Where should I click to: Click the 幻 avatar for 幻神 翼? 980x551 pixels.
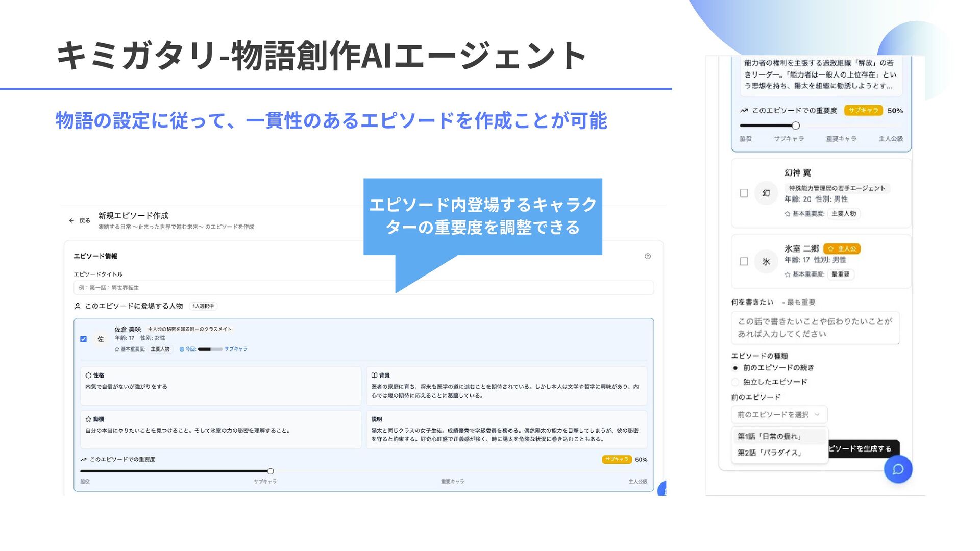tap(766, 193)
